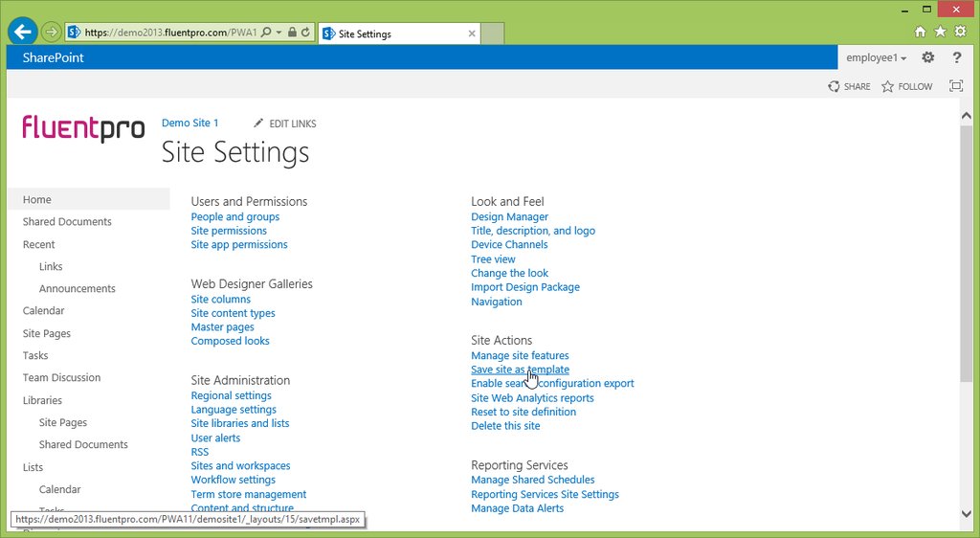
Task: Follow this site using FOLLOW star
Action: (x=907, y=86)
